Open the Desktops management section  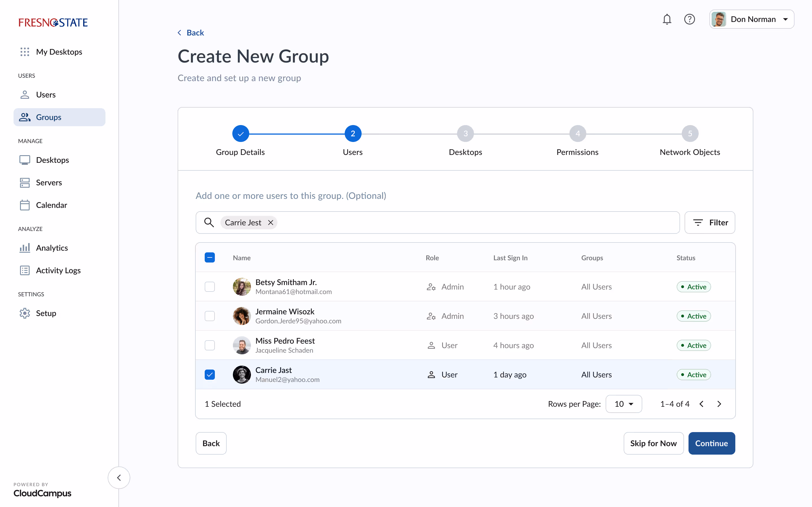(25, 160)
